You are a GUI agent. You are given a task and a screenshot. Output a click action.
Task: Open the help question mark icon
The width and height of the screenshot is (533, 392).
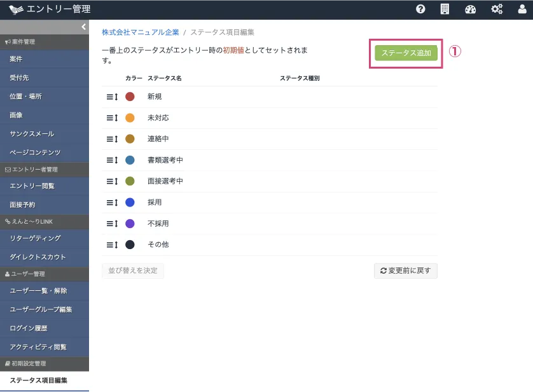(x=420, y=9)
